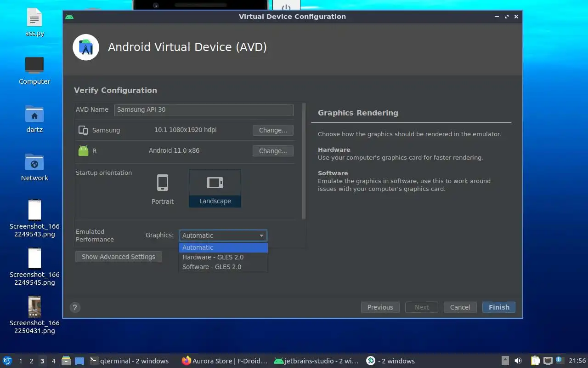588x368 pixels.
Task: Open Screenshot_1662250431.png on desktop
Action: click(34, 315)
